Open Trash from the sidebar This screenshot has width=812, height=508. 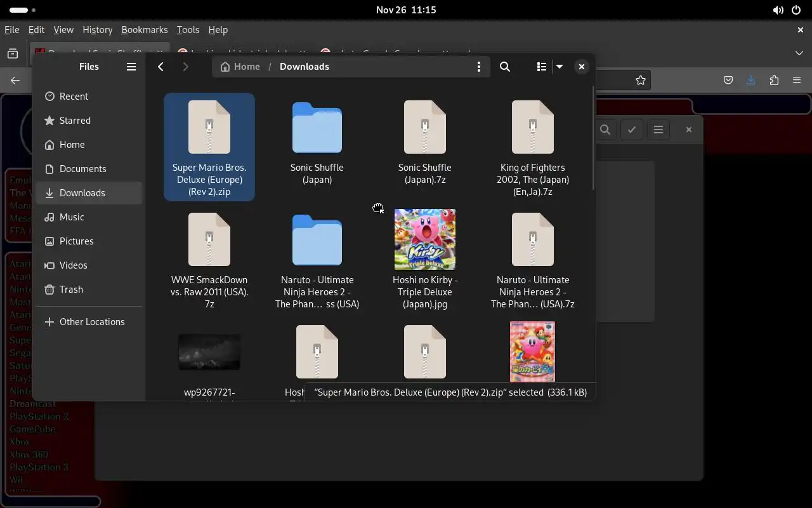[x=89, y=290]
